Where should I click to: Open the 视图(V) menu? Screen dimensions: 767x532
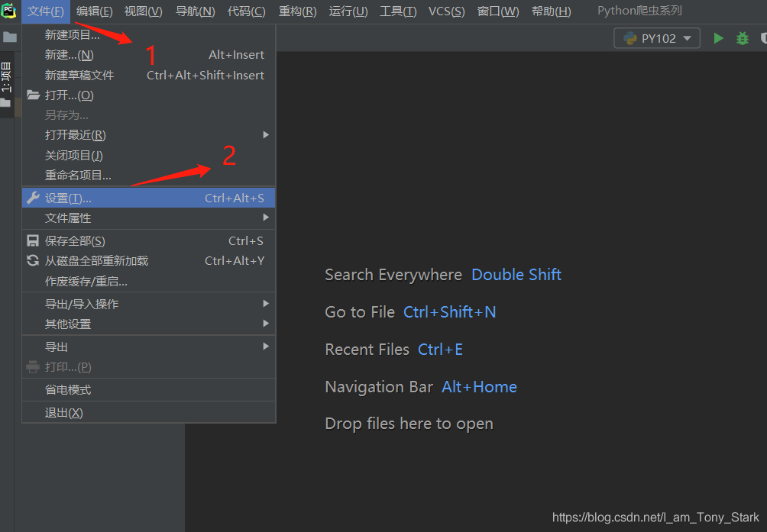click(144, 11)
